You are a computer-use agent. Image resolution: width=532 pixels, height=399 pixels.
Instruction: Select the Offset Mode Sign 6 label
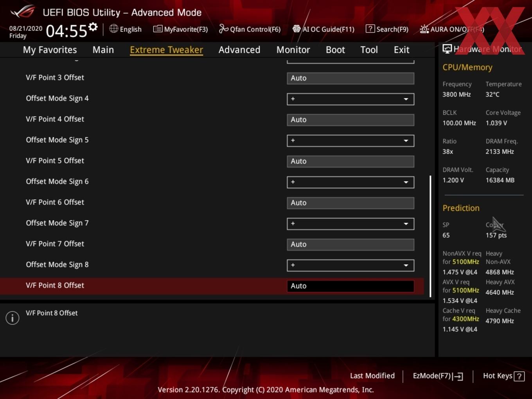point(57,181)
